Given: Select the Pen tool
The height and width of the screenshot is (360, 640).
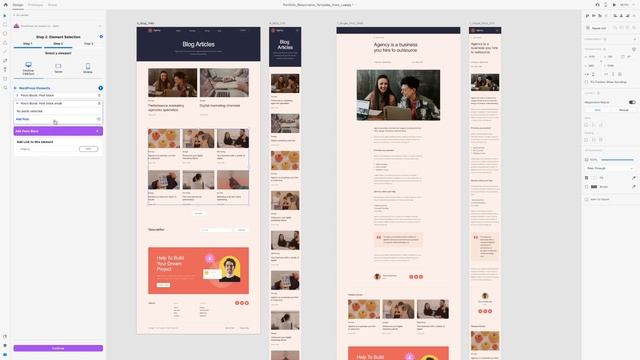Looking at the screenshot, I should (x=5, y=61).
